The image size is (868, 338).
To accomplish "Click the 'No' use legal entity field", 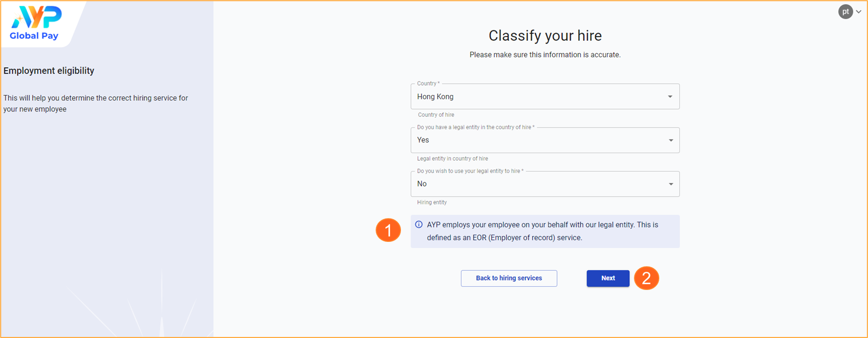I will click(x=545, y=184).
